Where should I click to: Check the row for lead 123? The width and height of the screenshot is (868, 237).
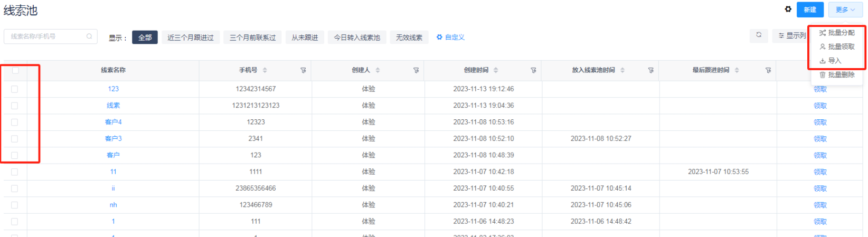click(x=14, y=89)
